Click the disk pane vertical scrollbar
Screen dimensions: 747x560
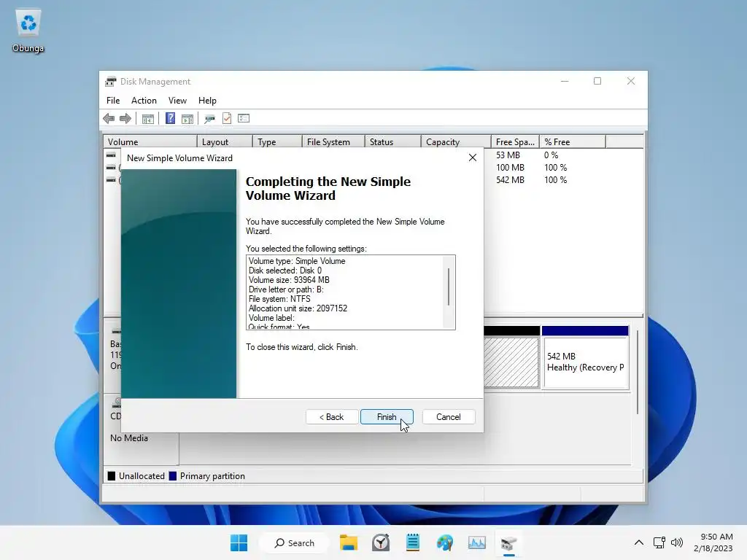point(638,371)
